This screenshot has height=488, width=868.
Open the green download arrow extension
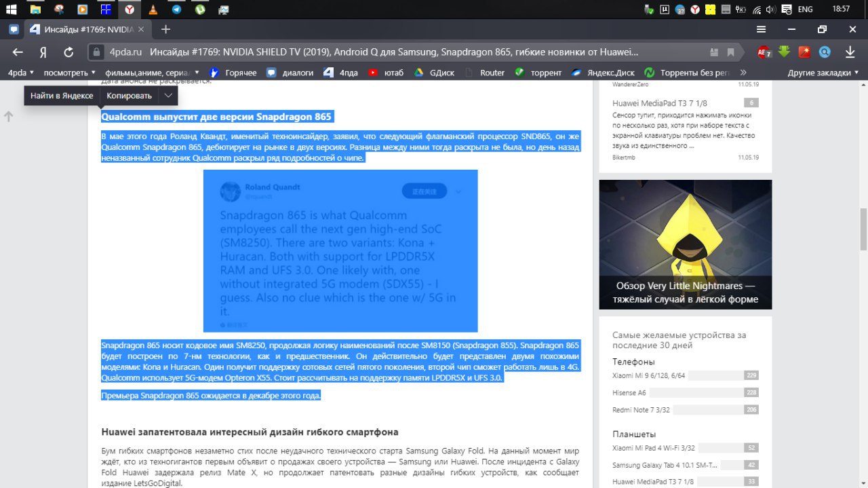784,52
